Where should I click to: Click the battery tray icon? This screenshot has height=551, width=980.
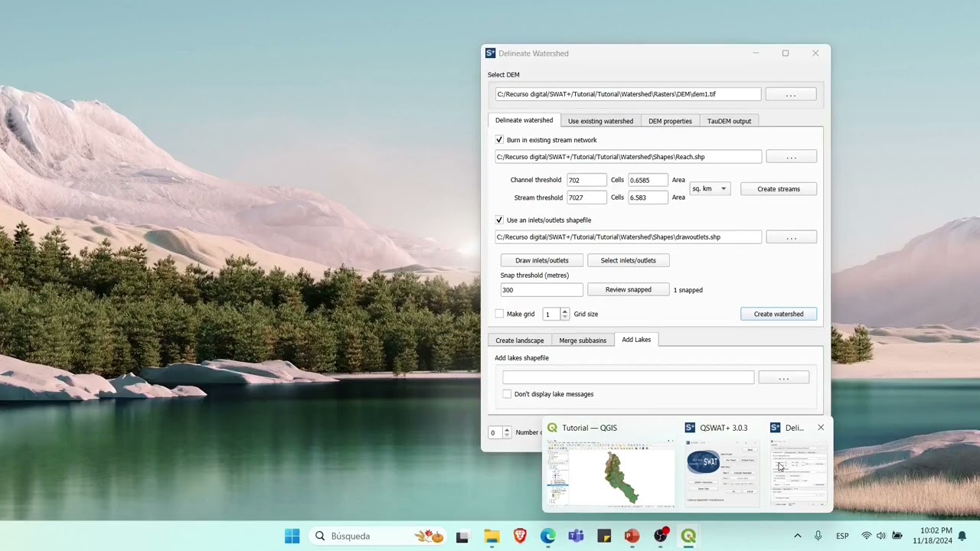tap(897, 536)
